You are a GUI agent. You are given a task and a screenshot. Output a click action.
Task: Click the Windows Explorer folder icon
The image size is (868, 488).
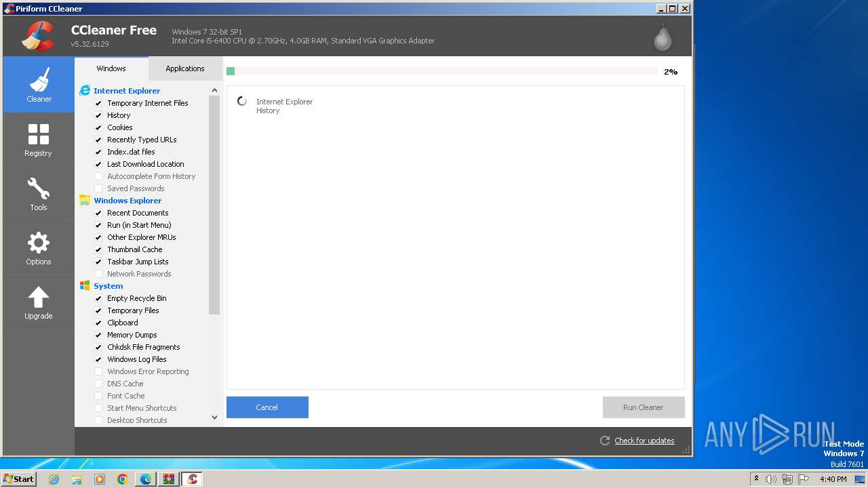pos(85,201)
